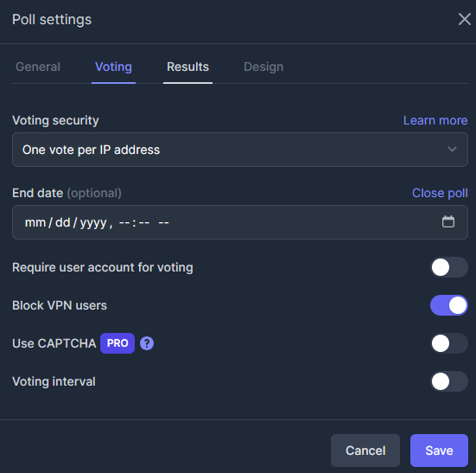Open the One vote per IP address selector
This screenshot has width=476, height=473.
coord(240,150)
